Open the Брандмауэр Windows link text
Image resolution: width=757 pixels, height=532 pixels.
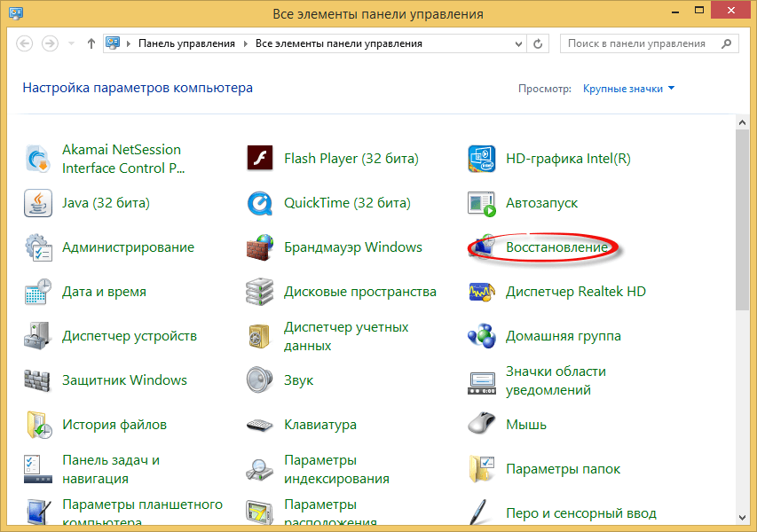(353, 247)
